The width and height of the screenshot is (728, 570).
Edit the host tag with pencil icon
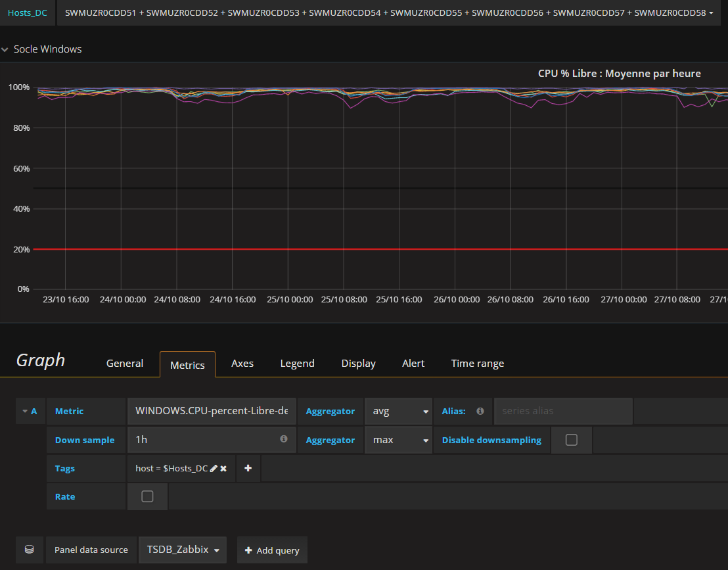(x=214, y=468)
